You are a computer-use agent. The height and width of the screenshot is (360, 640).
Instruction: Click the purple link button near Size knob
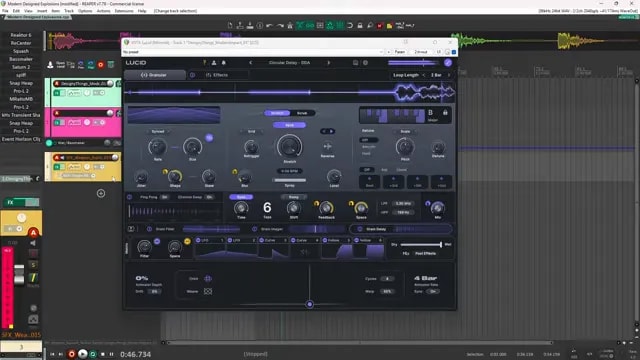point(209,138)
